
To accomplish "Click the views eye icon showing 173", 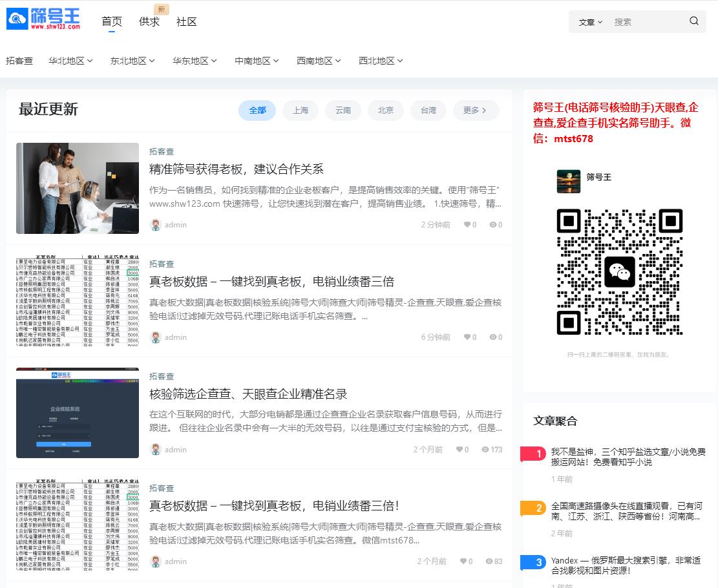I will 485,450.
